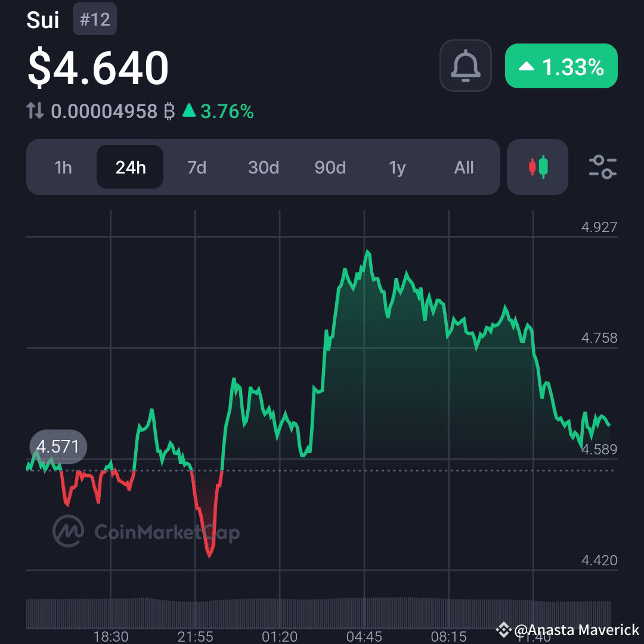This screenshot has height=644, width=644.
Task: Switch chart to candlestick view
Action: pyautogui.click(x=537, y=168)
